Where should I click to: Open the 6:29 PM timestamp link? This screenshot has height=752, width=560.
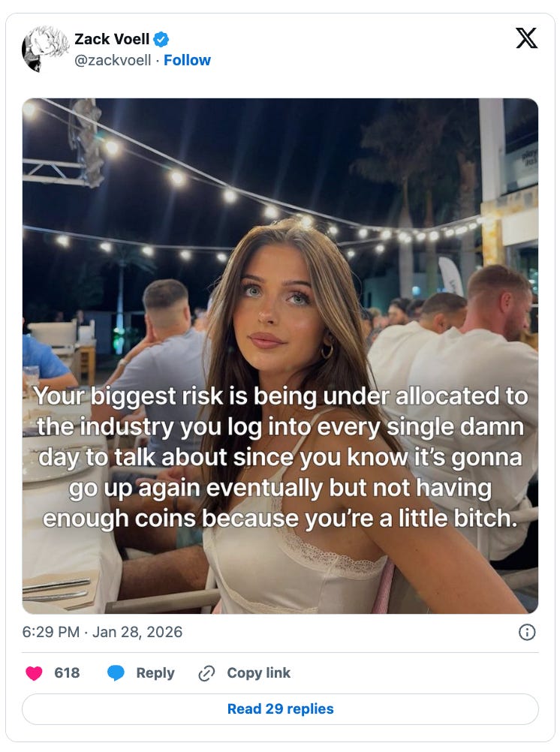51,632
